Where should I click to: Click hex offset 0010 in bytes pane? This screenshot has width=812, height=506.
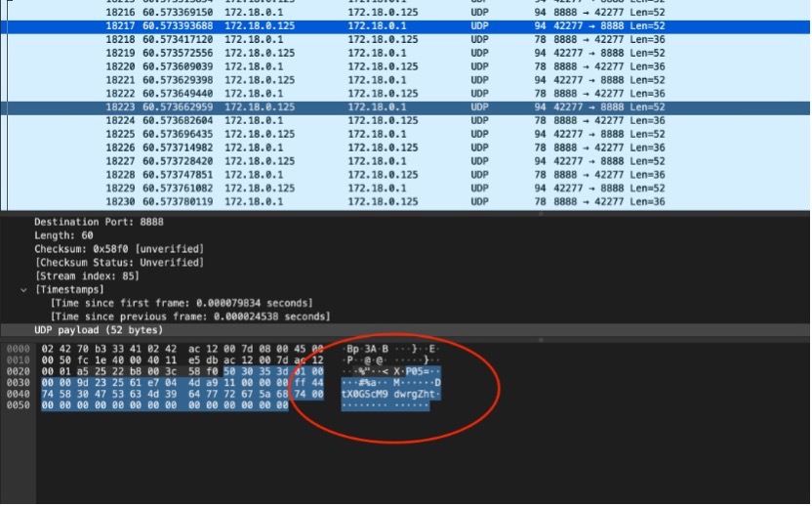coord(19,360)
